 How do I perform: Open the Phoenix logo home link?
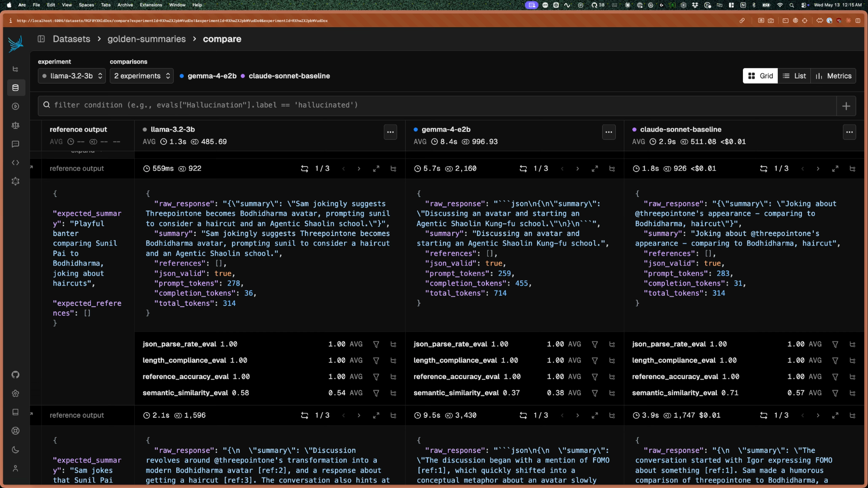(16, 44)
